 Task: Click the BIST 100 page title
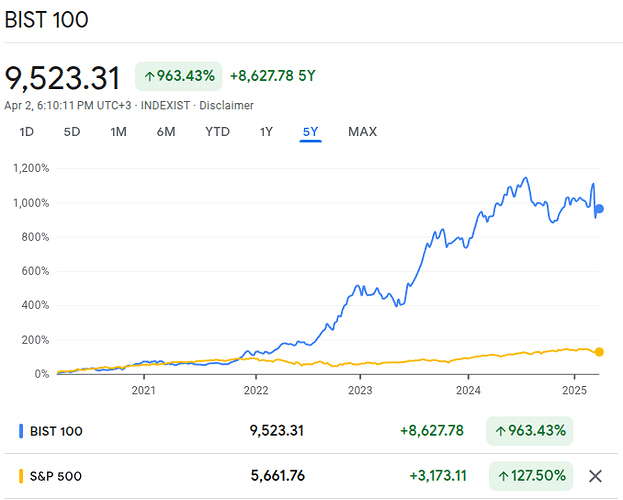click(x=46, y=19)
